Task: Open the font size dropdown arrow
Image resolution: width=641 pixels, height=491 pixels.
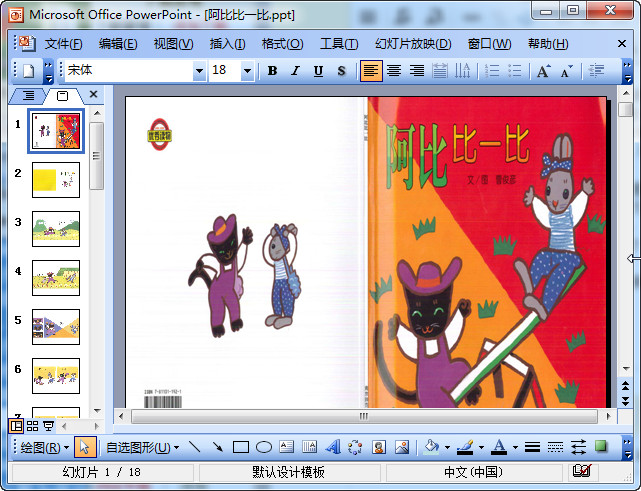Action: click(x=247, y=71)
